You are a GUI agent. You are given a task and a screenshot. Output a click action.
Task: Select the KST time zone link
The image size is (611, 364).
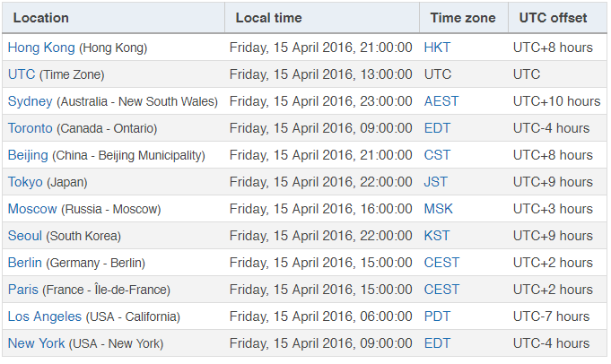[x=437, y=236]
